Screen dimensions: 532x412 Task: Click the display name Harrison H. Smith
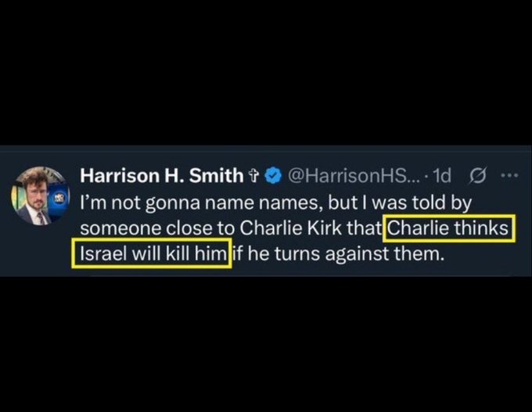click(x=162, y=176)
